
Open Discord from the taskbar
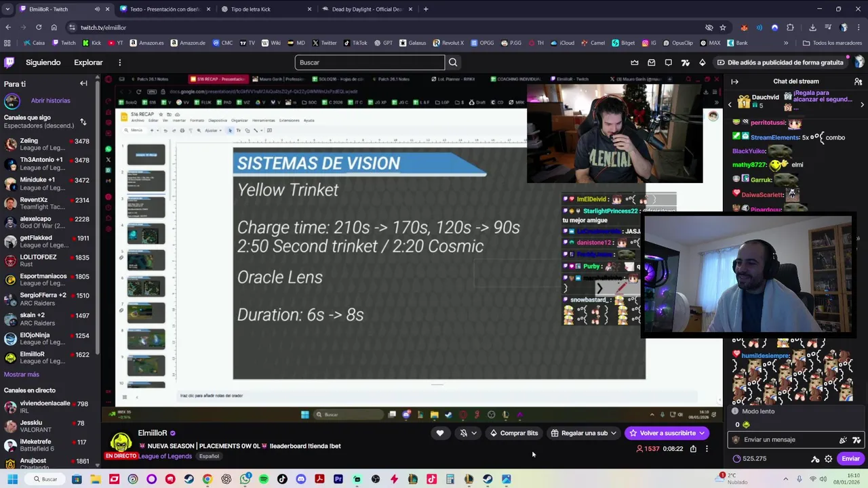tap(301, 479)
